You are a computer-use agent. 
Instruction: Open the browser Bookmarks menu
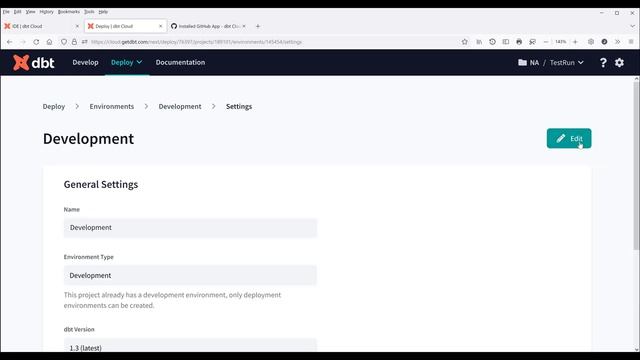(x=69, y=12)
